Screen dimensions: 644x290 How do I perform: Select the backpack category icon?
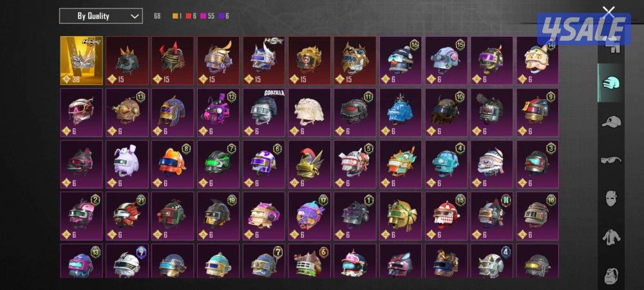(612, 276)
